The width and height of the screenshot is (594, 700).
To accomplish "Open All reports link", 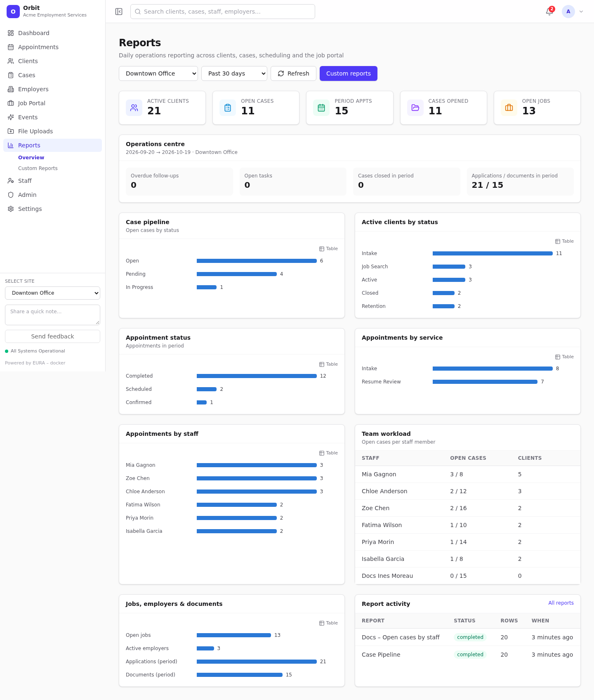I will pyautogui.click(x=561, y=603).
